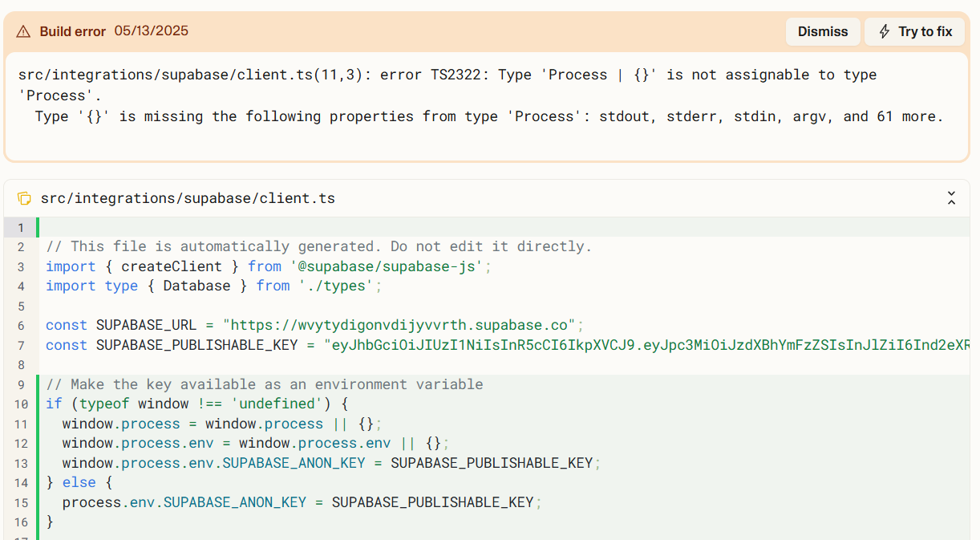This screenshot has height=540, width=980.
Task: Click the Database type import on line 4
Action: click(x=214, y=286)
